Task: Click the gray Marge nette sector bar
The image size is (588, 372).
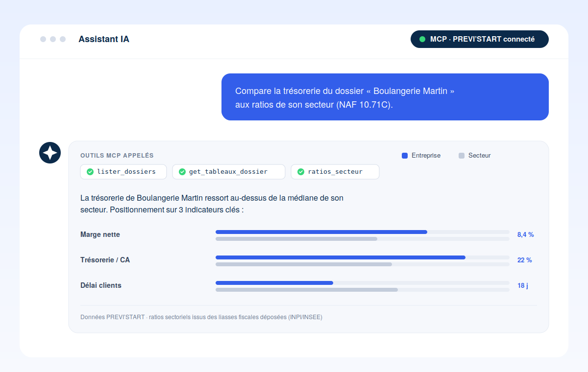Action: tap(296, 239)
